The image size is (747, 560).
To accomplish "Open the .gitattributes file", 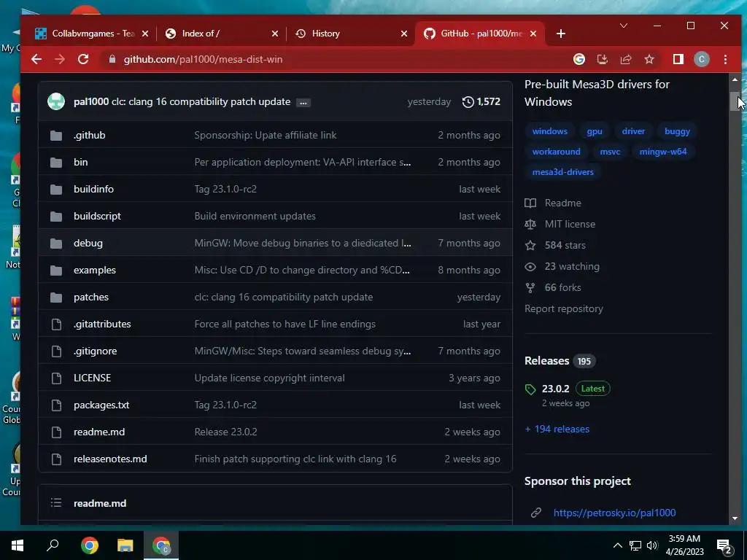I will pos(102,324).
